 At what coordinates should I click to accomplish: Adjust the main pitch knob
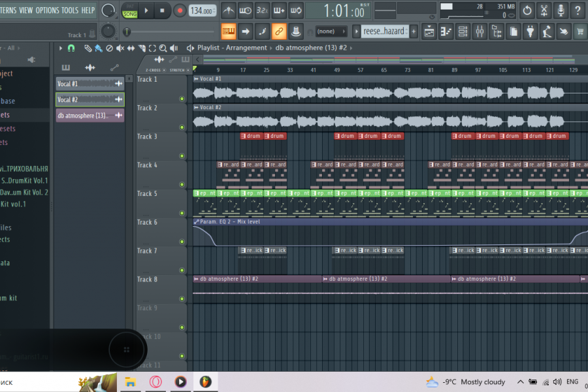pos(108,31)
